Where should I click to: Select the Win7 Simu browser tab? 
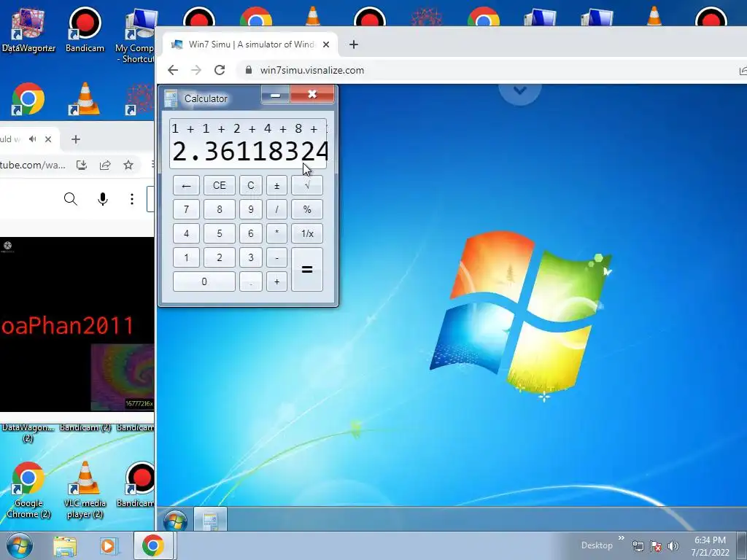250,44
